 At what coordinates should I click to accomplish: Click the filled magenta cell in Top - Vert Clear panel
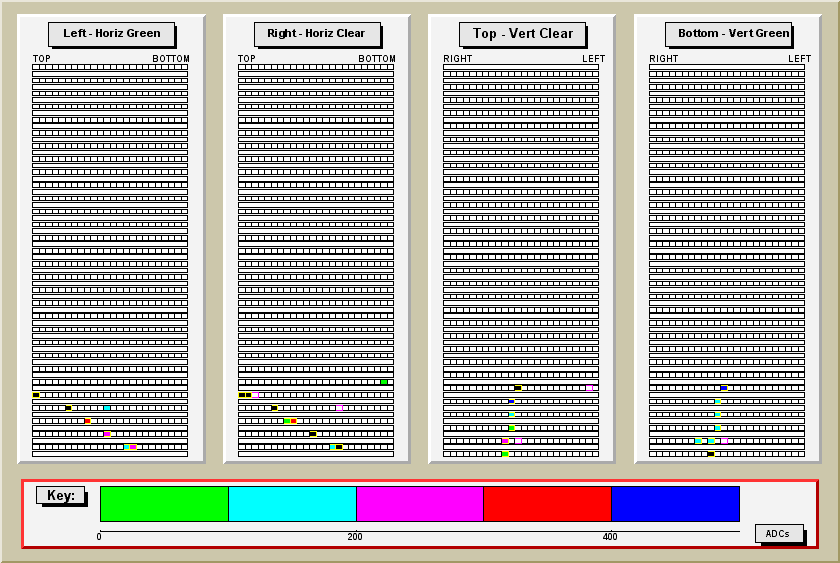(x=505, y=441)
